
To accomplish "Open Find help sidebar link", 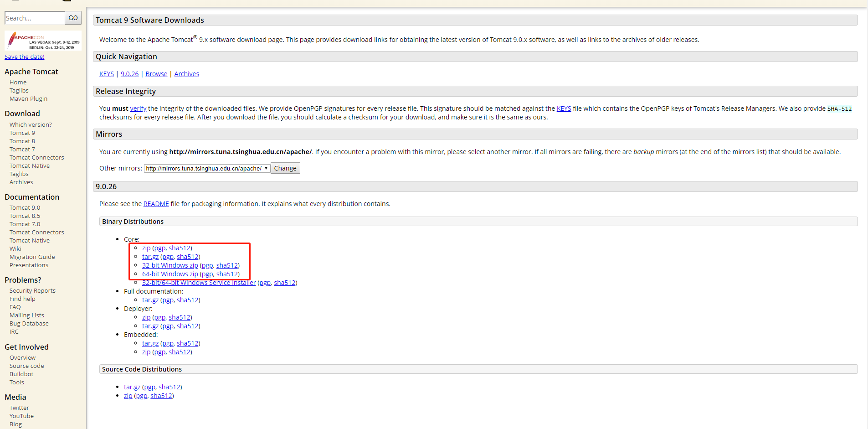I will (x=22, y=299).
